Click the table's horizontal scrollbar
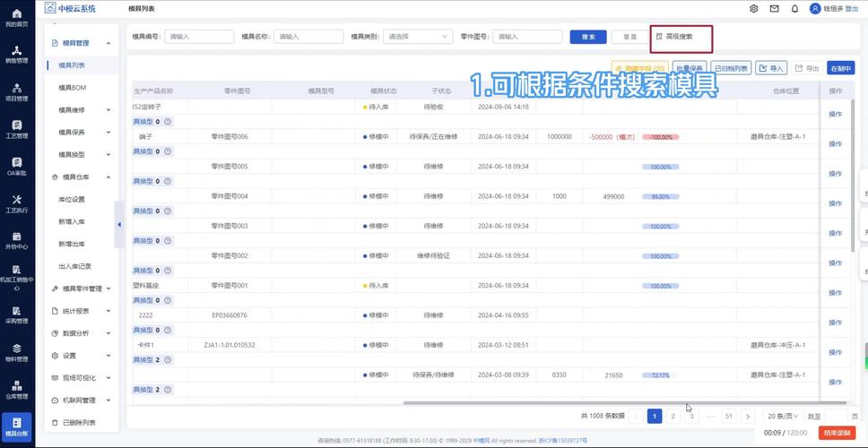 pyautogui.click(x=624, y=402)
